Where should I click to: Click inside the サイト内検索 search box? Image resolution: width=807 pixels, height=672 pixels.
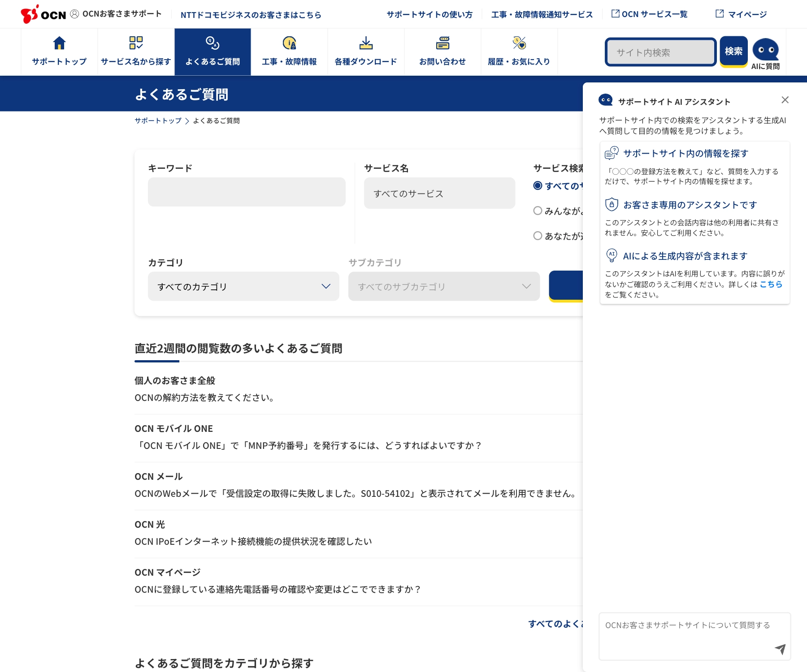click(660, 52)
